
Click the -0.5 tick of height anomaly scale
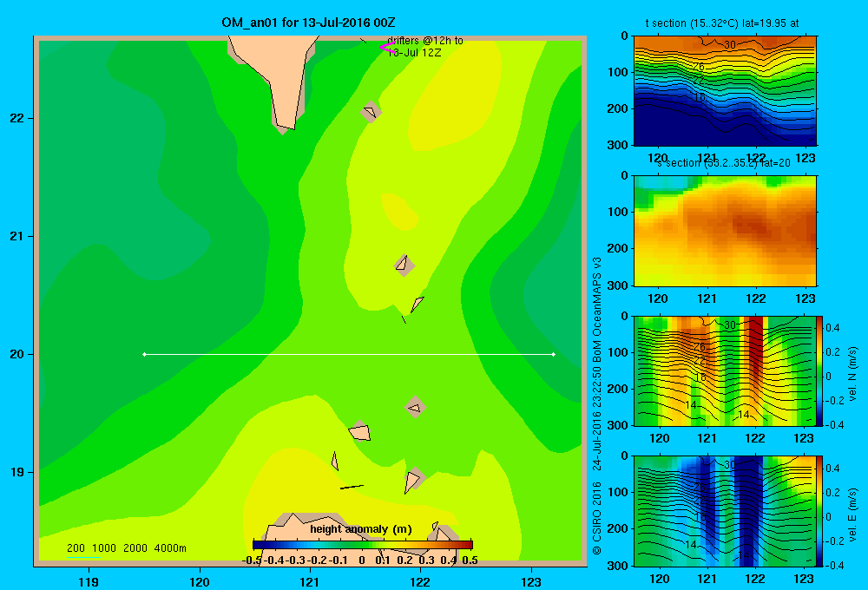252,560
